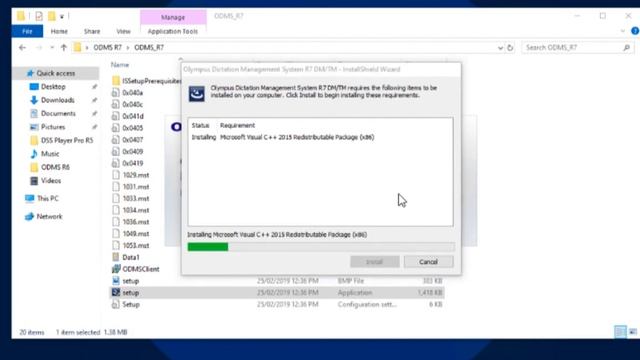Open Music in the navigation pane
The height and width of the screenshot is (360, 640).
click(50, 154)
